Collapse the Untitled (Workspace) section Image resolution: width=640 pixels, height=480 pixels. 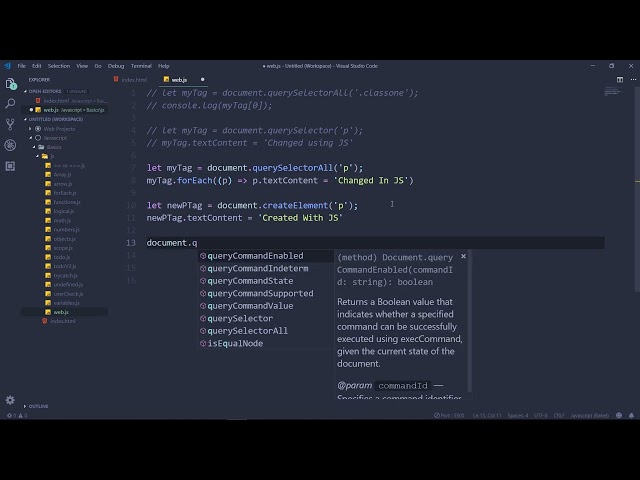click(25, 119)
